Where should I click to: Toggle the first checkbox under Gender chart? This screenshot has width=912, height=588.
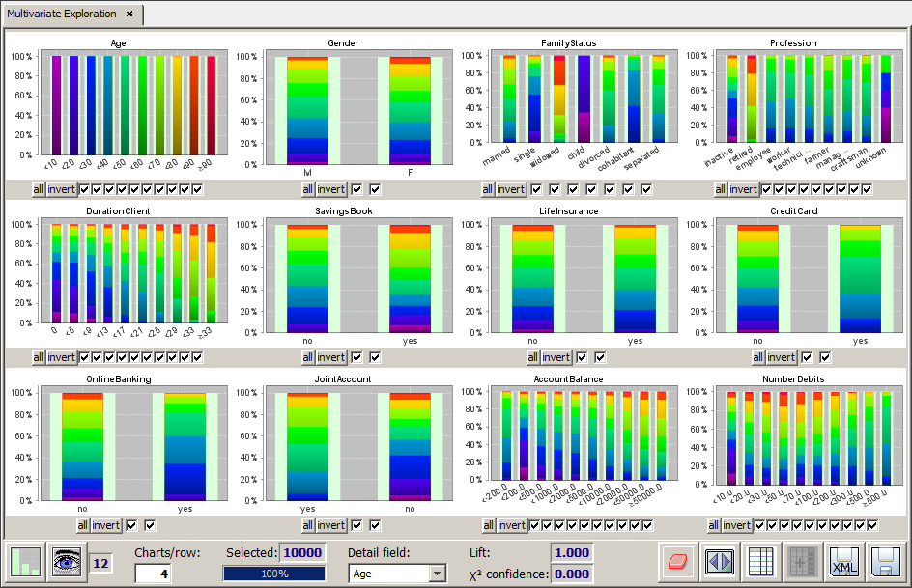[356, 189]
